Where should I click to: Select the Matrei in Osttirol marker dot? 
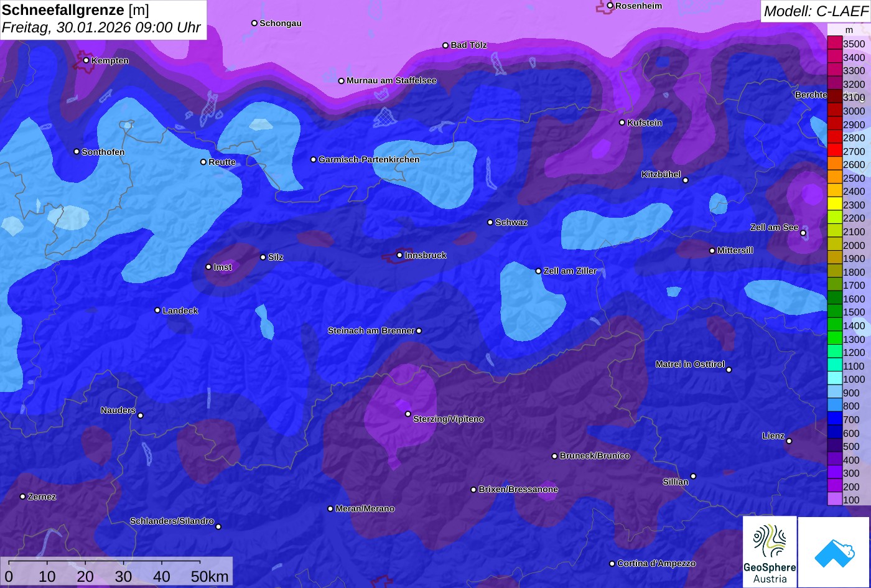[729, 370]
